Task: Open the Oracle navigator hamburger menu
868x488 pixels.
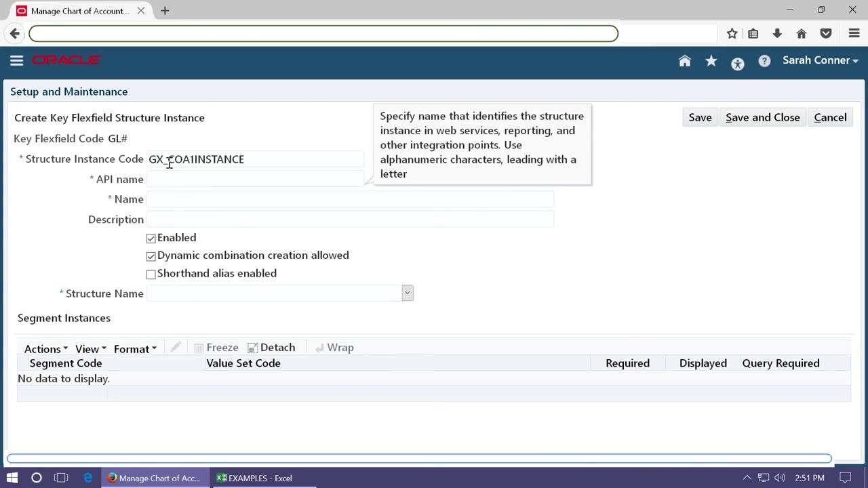Action: point(17,61)
